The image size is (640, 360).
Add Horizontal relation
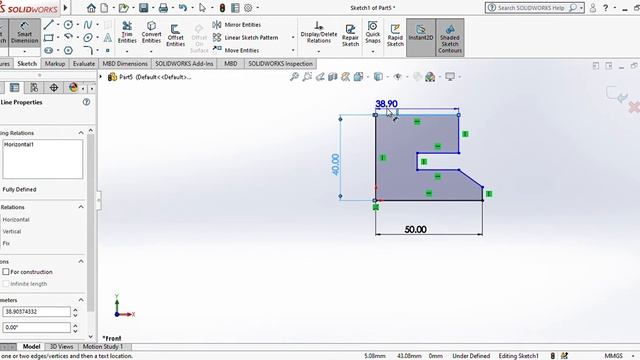click(16, 220)
